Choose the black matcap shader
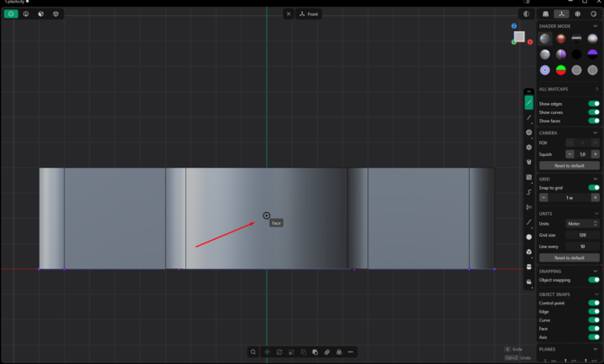 576,55
